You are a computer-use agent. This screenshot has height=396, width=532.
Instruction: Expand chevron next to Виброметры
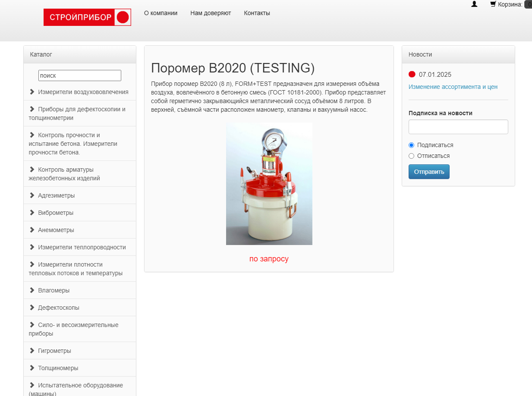point(32,213)
